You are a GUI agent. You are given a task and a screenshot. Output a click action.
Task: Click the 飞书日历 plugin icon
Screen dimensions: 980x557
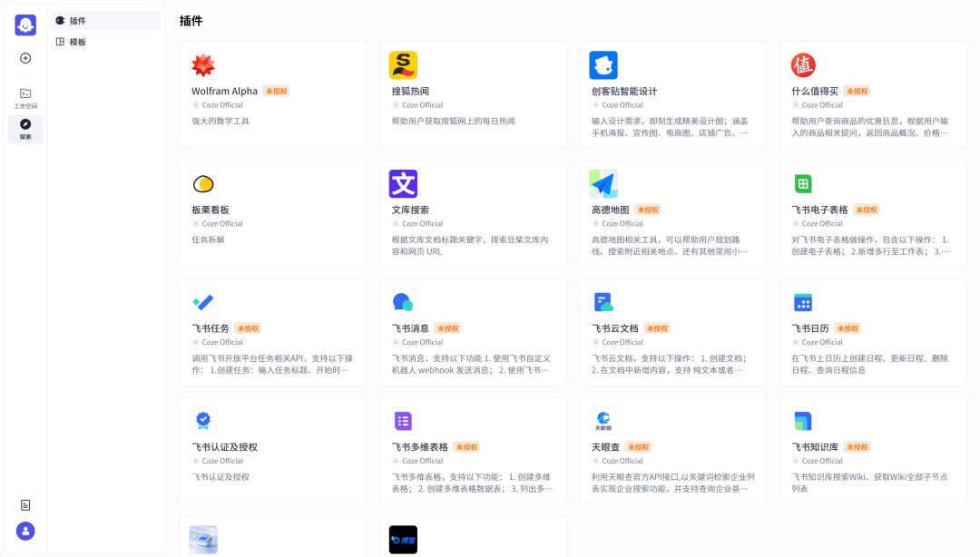[803, 303]
